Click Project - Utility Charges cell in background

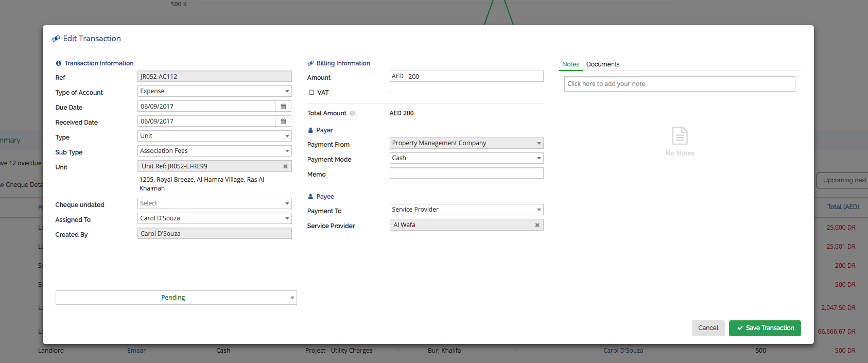[x=339, y=351]
